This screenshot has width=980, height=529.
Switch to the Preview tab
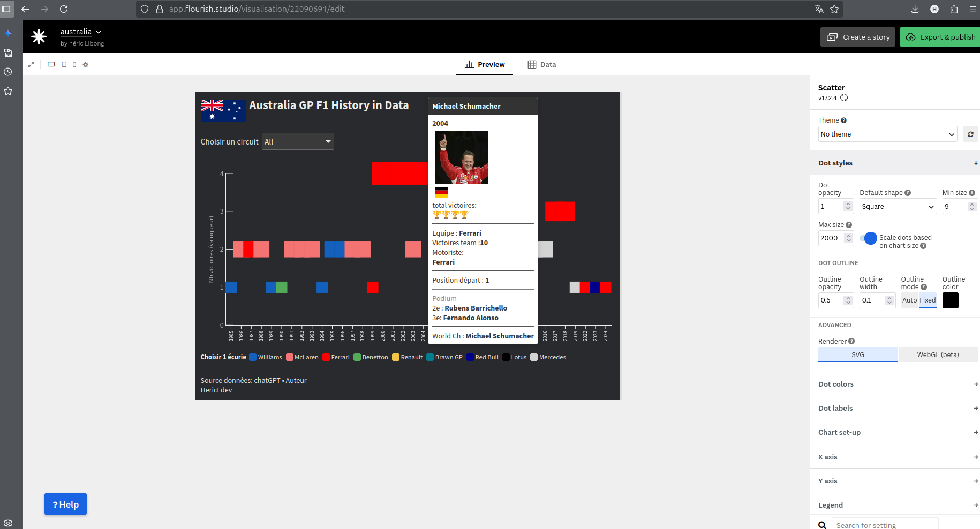coord(485,64)
